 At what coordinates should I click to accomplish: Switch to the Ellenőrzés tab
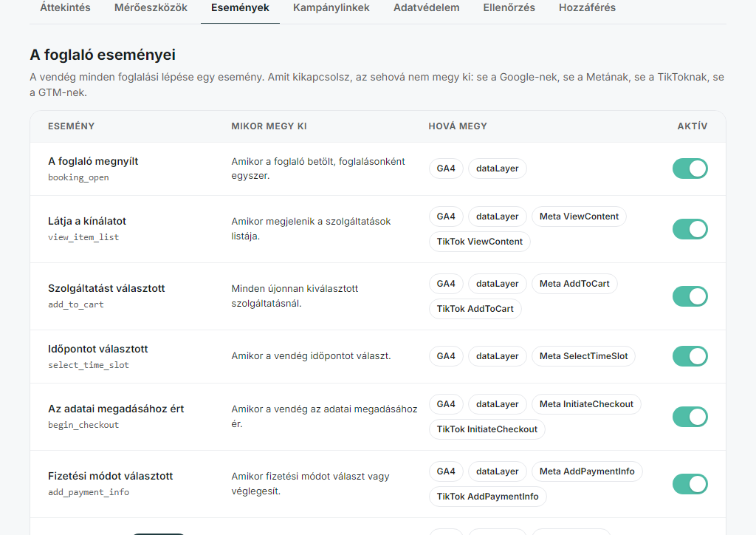509,7
